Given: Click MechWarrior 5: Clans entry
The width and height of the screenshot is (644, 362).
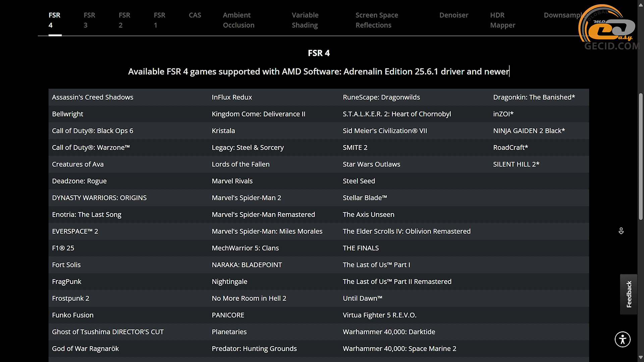Looking at the screenshot, I should pos(245,248).
